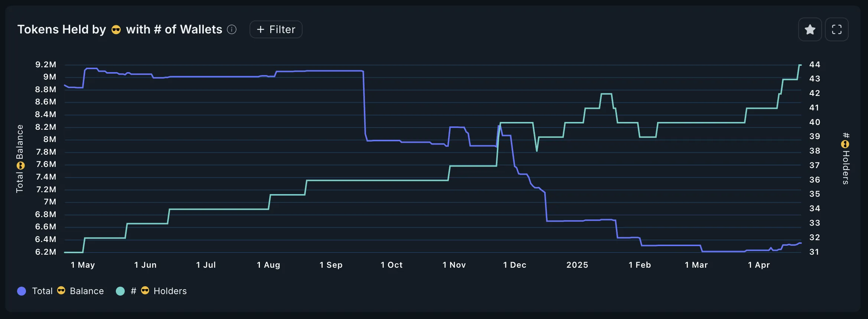Click the yellow token icon on Holders axis
Viewport: 868px width, 319px height.
click(845, 144)
